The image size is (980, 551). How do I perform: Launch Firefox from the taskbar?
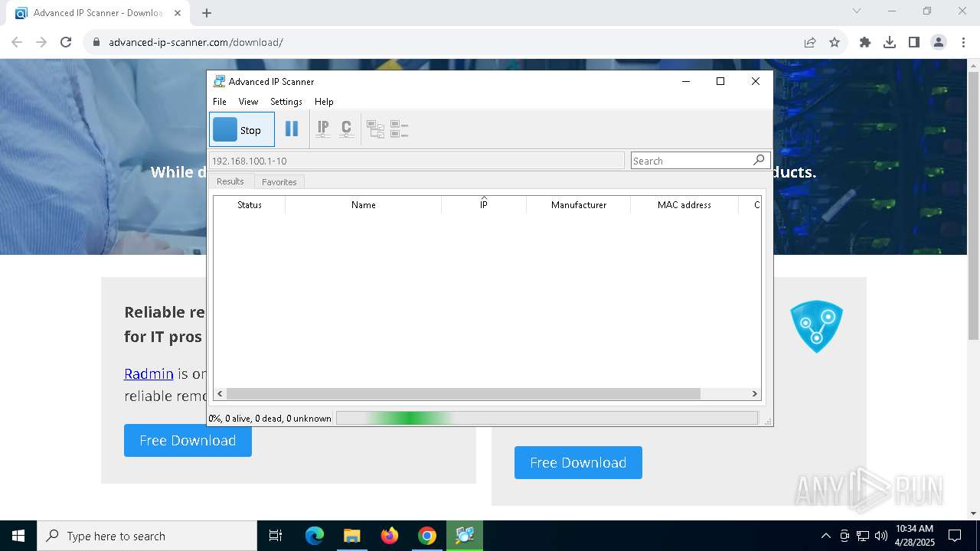coord(390,536)
